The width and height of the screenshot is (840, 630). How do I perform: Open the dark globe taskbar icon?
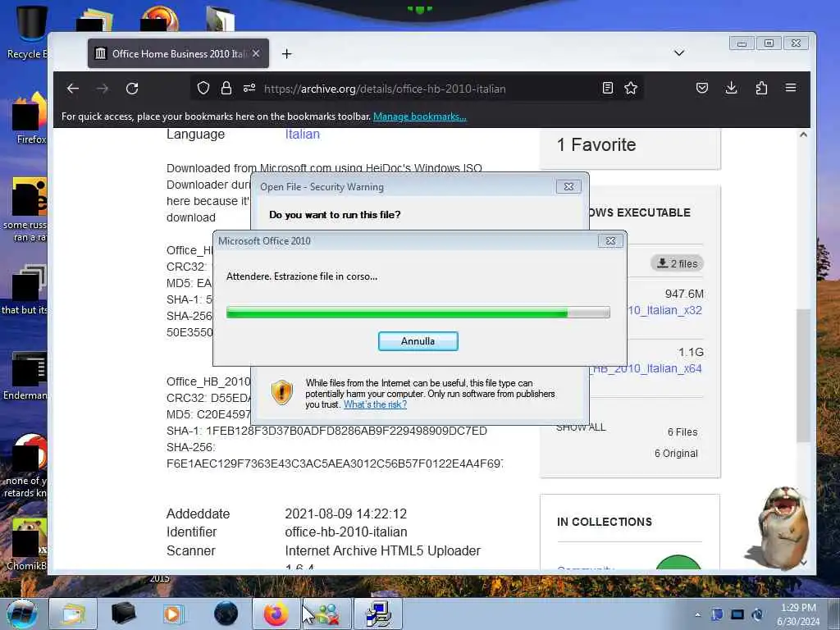click(x=226, y=614)
